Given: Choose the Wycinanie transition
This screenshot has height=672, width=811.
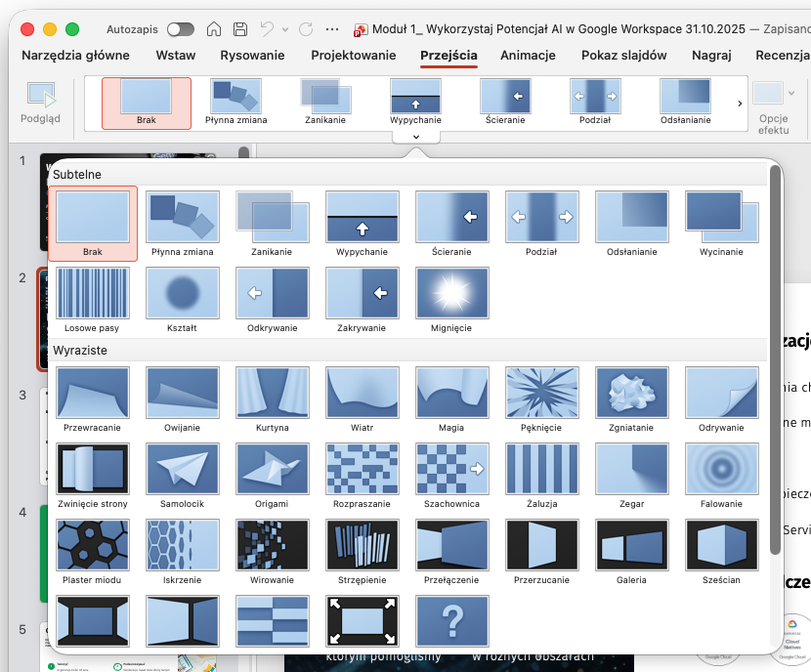Looking at the screenshot, I should click(x=721, y=224).
